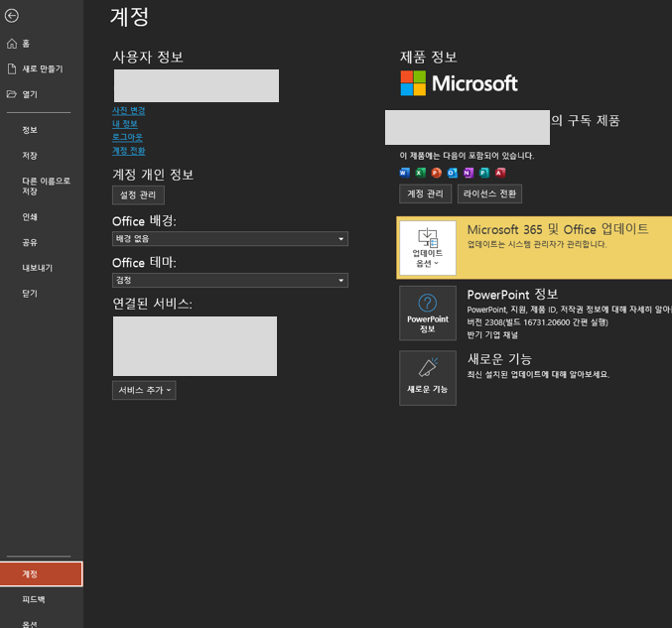Click the Access app icon
The width and height of the screenshot is (672, 628).
(x=500, y=173)
